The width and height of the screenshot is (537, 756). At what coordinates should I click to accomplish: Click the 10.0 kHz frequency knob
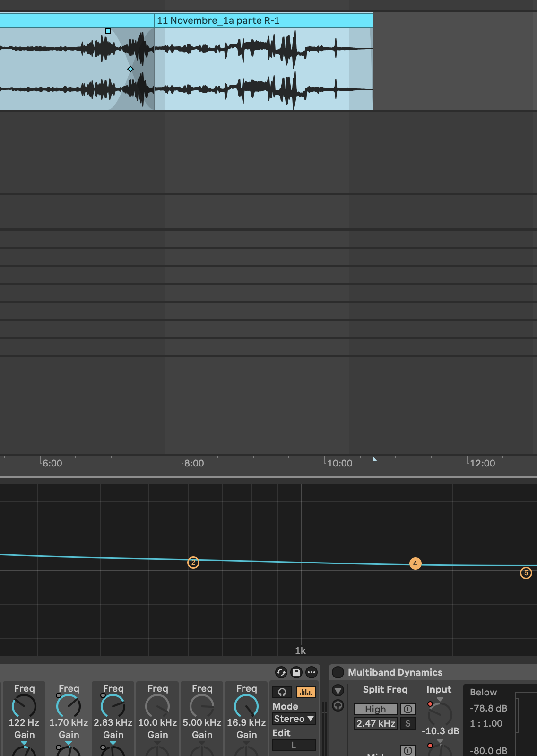click(157, 706)
